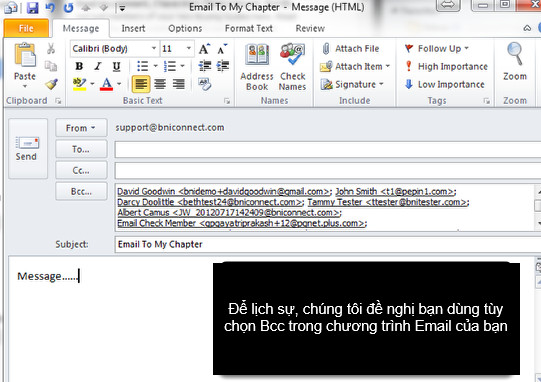Switch to the Insert tab
Viewport: 541px width, 382px height.
tap(133, 28)
